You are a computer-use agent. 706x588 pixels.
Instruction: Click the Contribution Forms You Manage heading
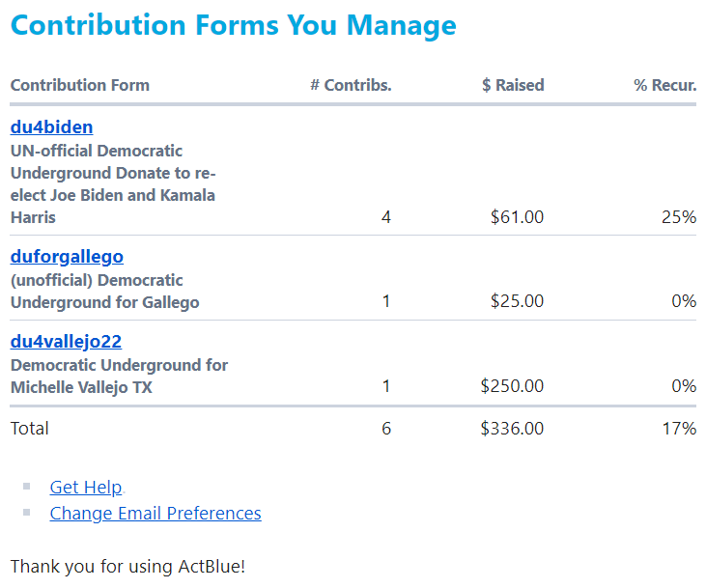coord(233,25)
